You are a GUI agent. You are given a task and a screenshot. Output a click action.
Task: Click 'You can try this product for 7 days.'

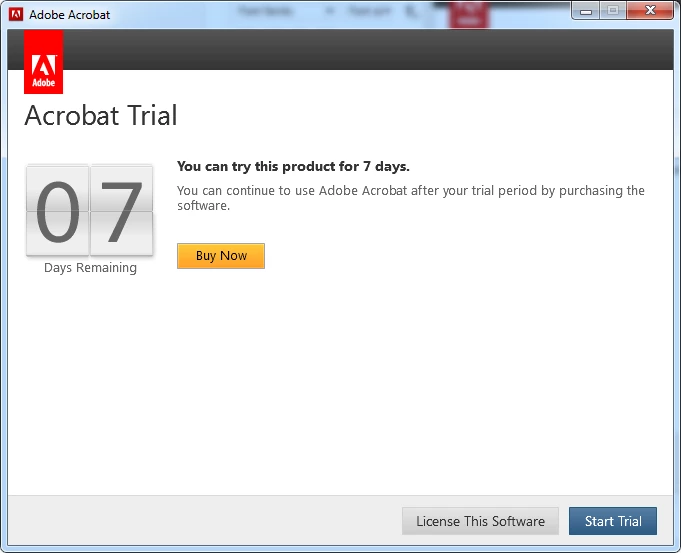(x=293, y=166)
